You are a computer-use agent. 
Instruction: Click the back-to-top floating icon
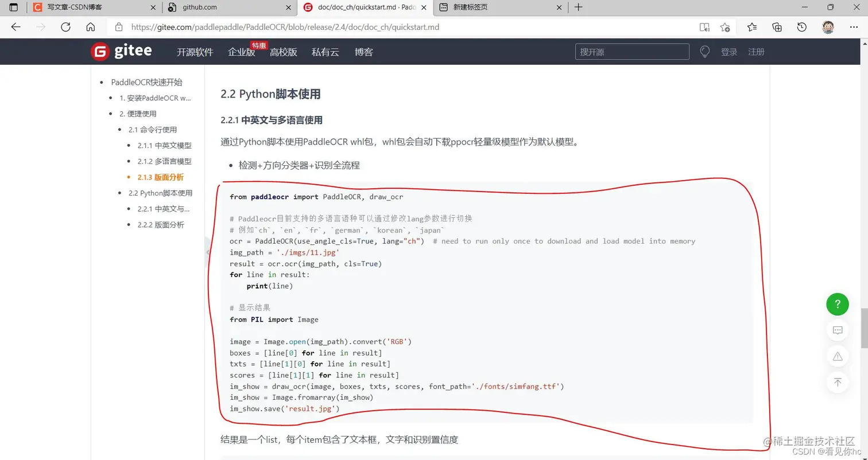click(838, 382)
